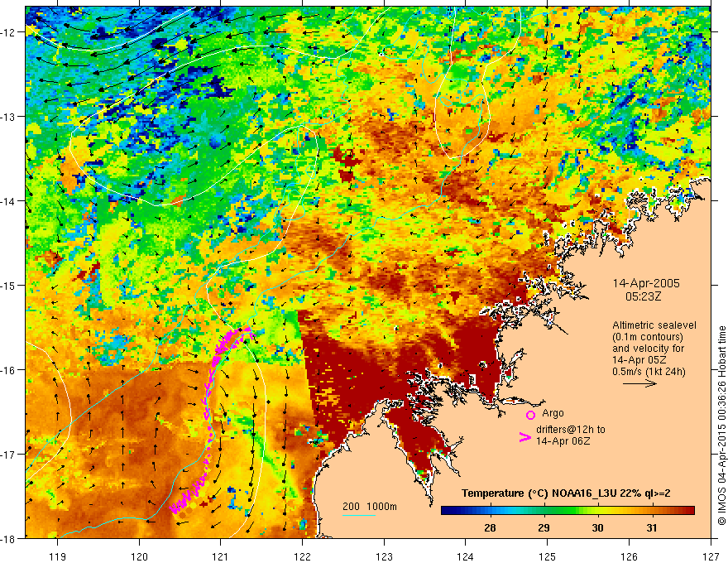Click the 'Altimetric sealevel' legend text
The height and width of the screenshot is (563, 728).
654,325
